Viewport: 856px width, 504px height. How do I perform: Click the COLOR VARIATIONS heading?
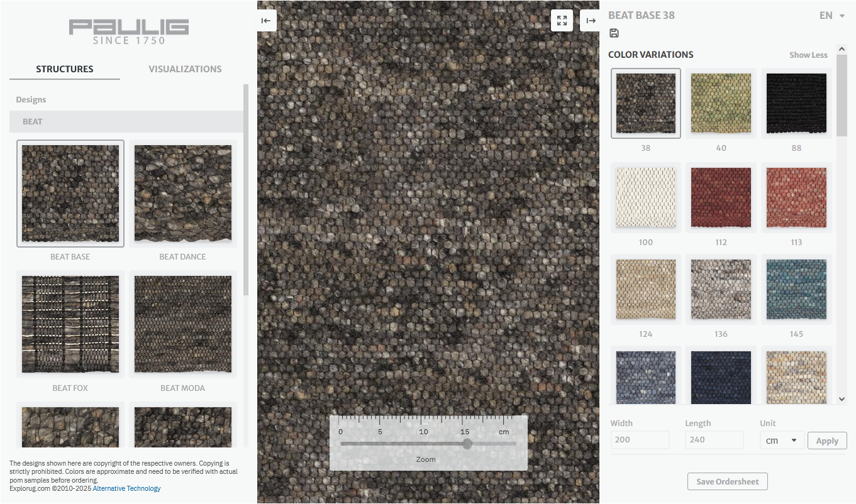point(651,55)
